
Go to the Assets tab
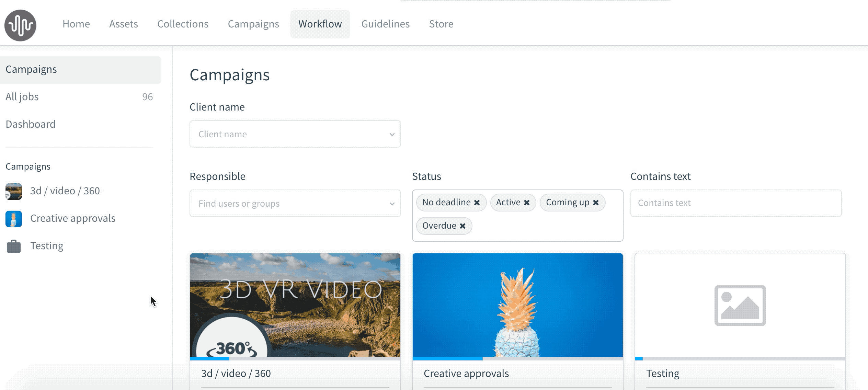tap(123, 24)
